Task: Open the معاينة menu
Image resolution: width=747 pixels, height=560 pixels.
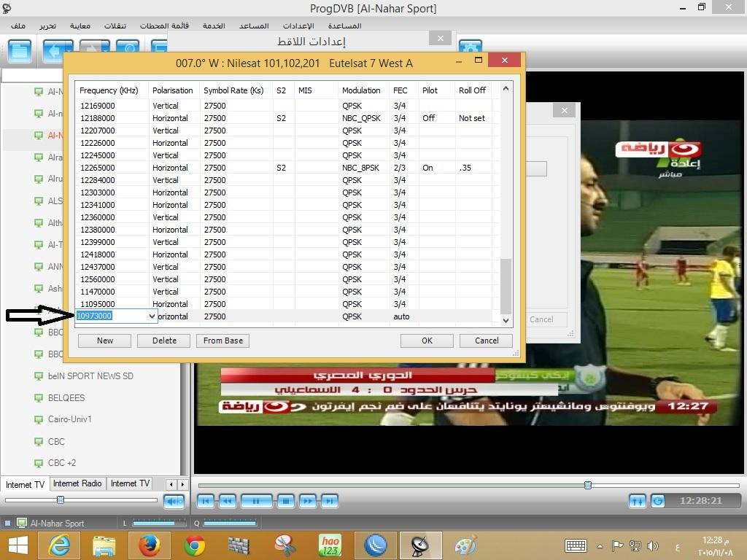Action: point(80,26)
